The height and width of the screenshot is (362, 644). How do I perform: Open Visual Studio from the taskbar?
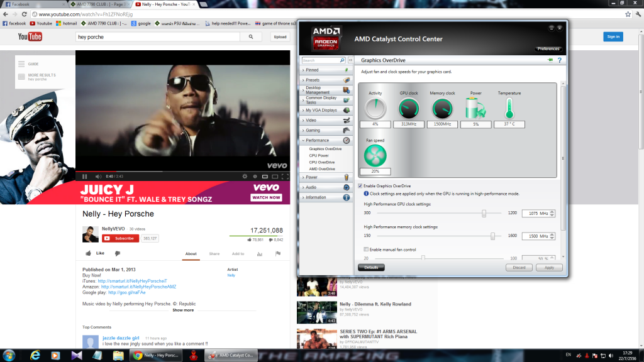pos(77,356)
